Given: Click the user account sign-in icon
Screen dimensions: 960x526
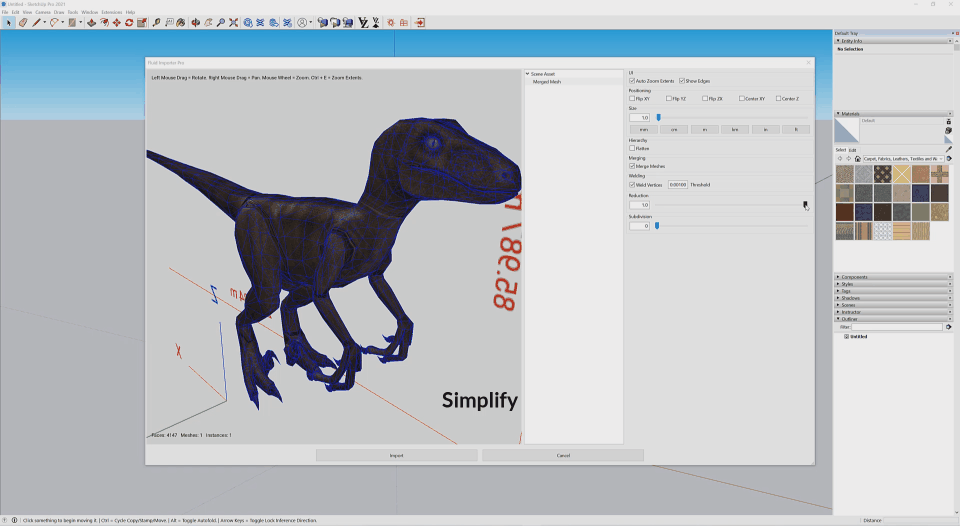Looking at the screenshot, I should [x=302, y=23].
